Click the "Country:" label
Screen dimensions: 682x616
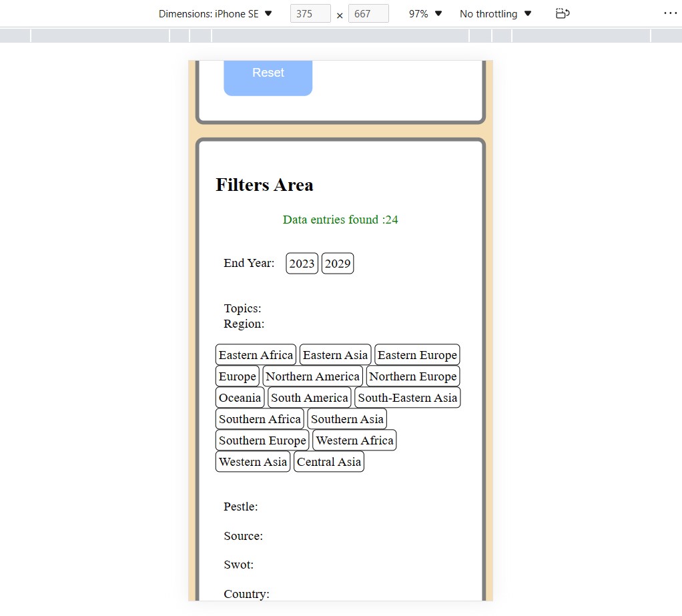[247, 594]
